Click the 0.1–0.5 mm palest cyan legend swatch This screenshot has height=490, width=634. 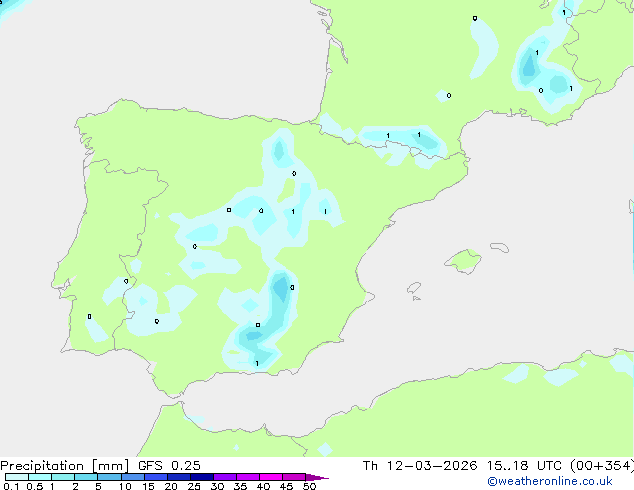(x=17, y=477)
